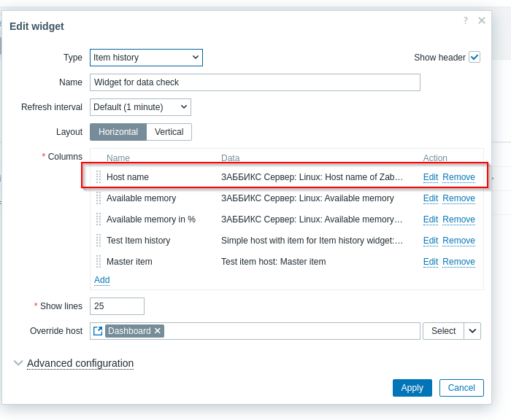Screen dimensions: 511x420
Task: Uncheck the Show header checkbox
Action: (474, 58)
